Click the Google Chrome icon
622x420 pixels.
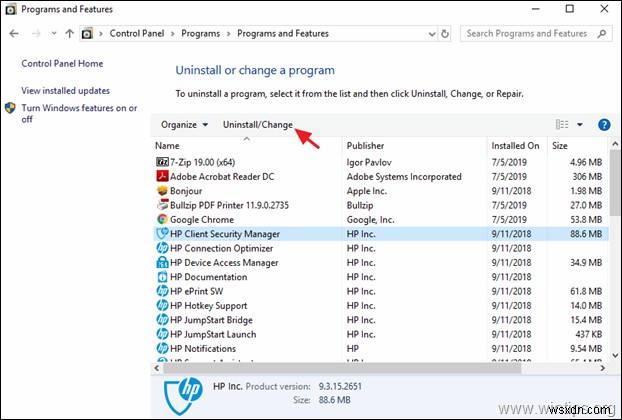[x=163, y=219]
